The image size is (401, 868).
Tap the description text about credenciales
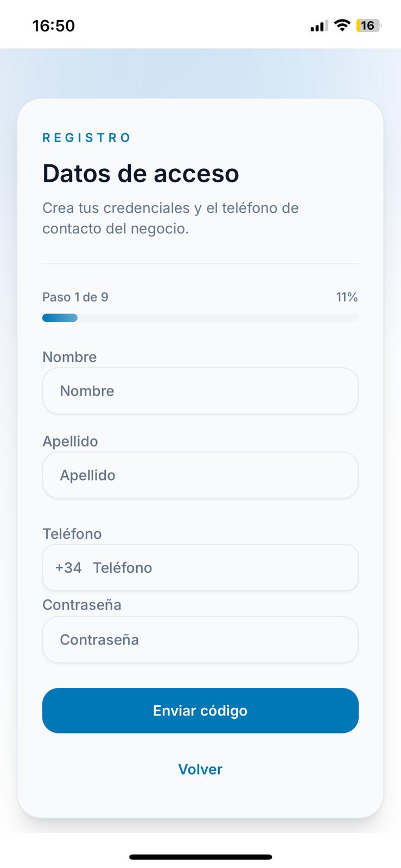(x=170, y=218)
